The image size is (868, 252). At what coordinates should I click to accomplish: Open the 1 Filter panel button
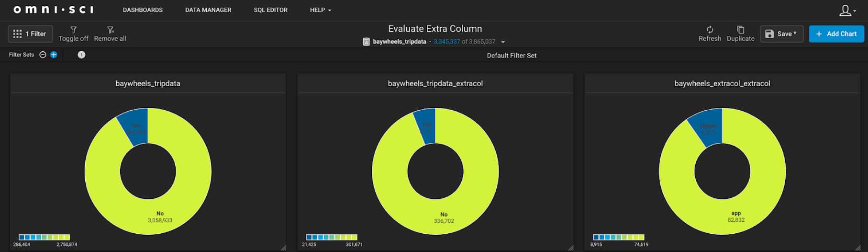(30, 34)
